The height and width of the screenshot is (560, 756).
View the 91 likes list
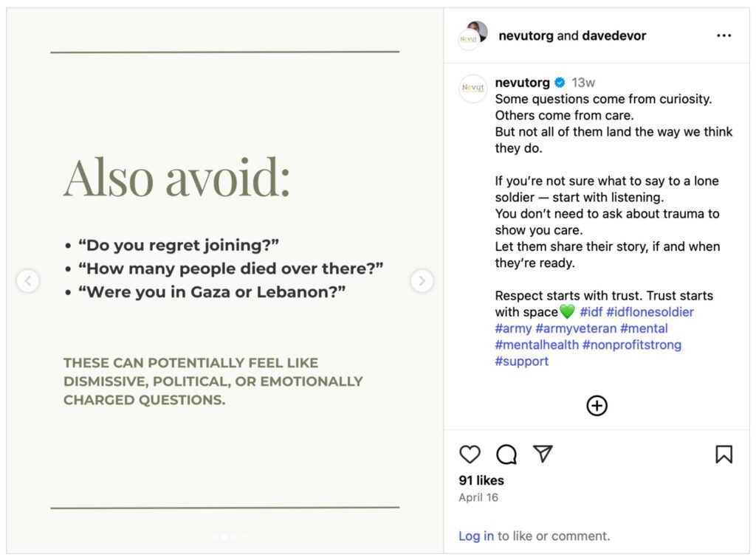pyautogui.click(x=481, y=480)
